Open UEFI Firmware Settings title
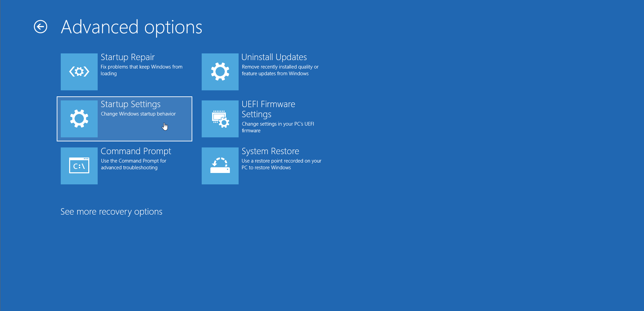644x311 pixels. (x=268, y=109)
